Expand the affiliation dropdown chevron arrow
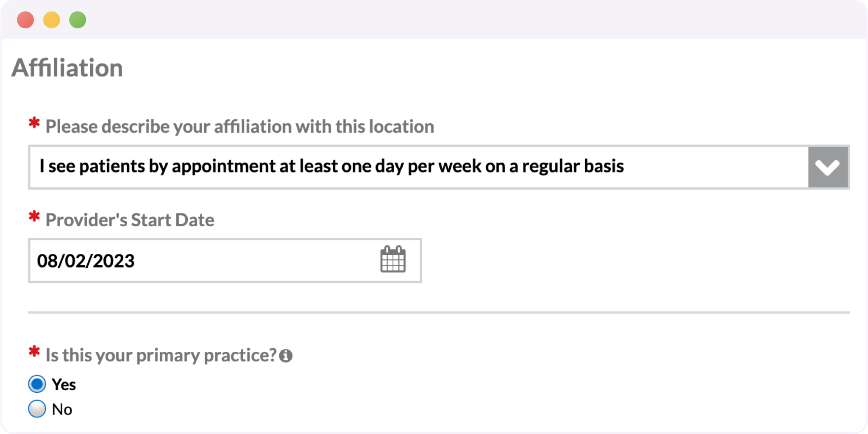Viewport: 868px width, 434px height. (x=828, y=167)
